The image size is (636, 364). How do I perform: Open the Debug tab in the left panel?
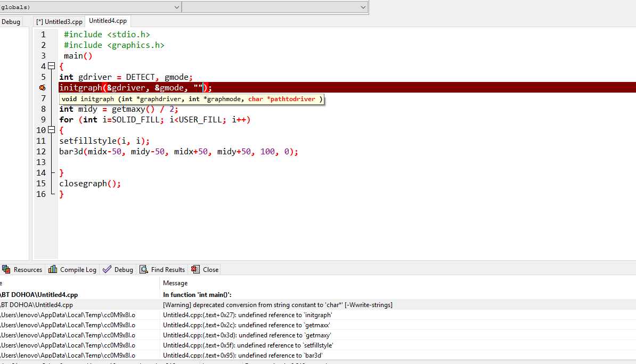[x=11, y=22]
